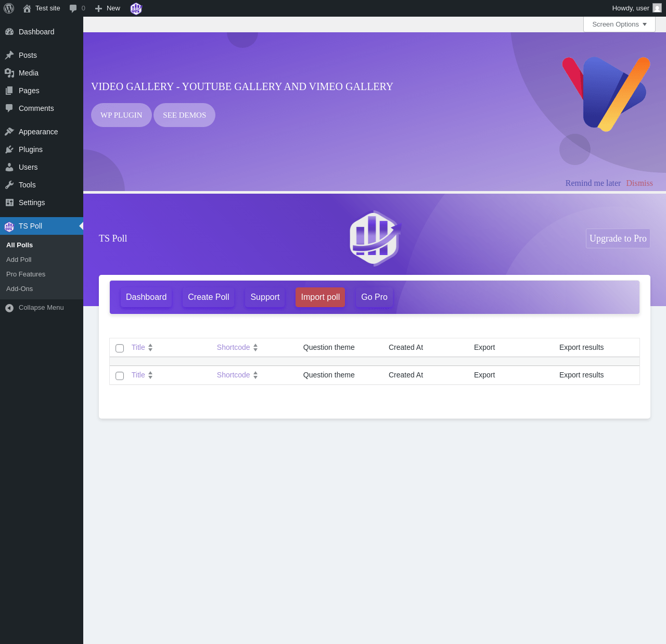Click the Collapse Menu arrow icon
The image size is (666, 644).
(9, 308)
